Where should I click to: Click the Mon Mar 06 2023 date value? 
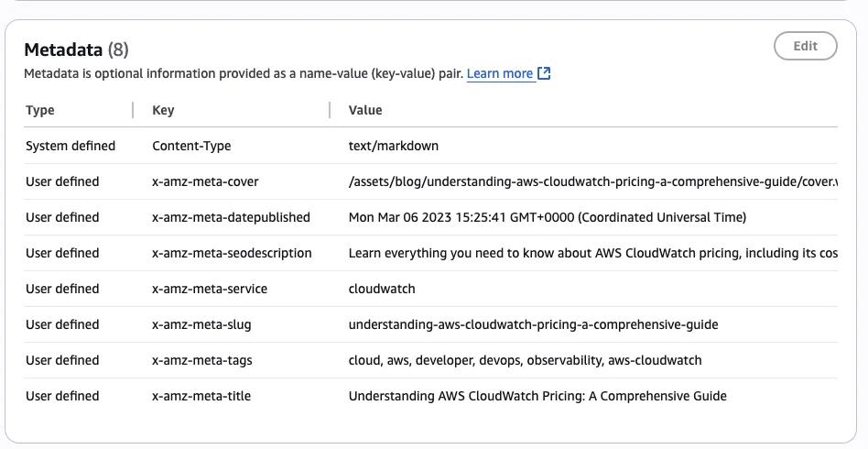coord(547,217)
